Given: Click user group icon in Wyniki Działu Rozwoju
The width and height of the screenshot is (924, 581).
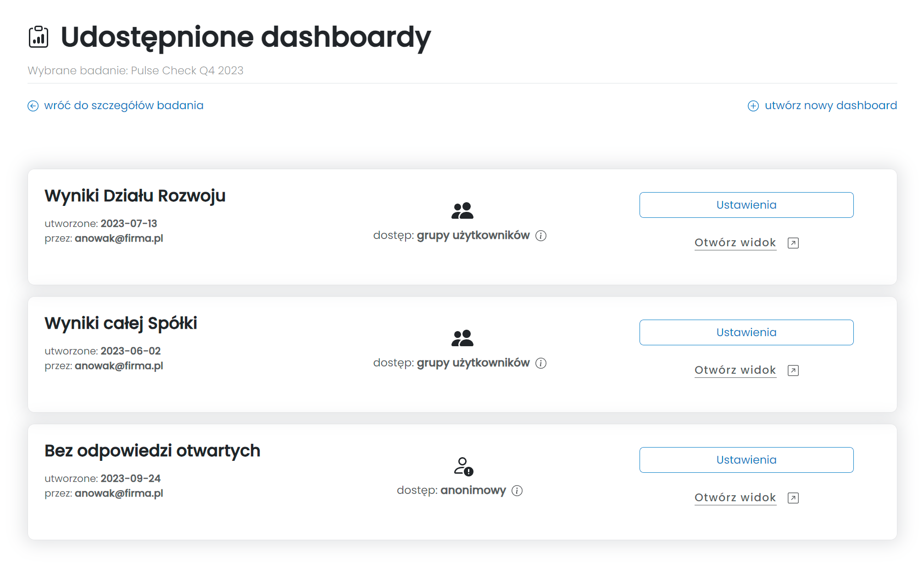Looking at the screenshot, I should (x=462, y=210).
